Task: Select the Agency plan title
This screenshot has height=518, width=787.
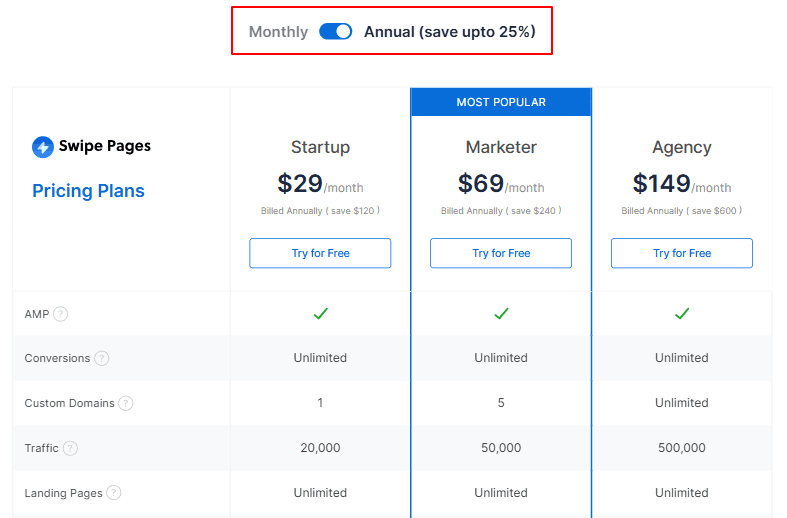Action: (682, 147)
